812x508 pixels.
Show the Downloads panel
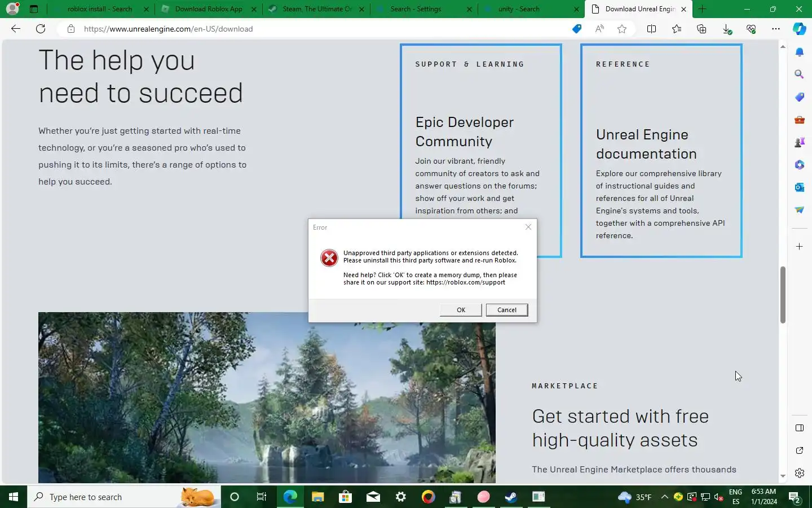[x=727, y=29]
